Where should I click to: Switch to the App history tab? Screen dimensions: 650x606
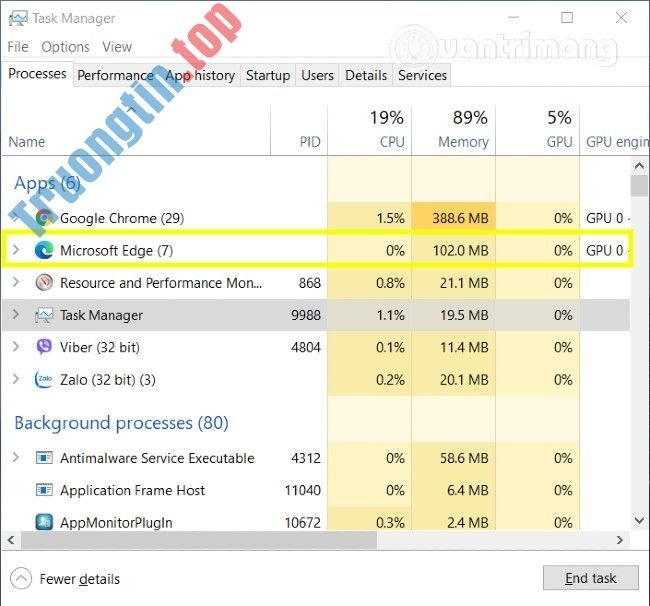(200, 75)
